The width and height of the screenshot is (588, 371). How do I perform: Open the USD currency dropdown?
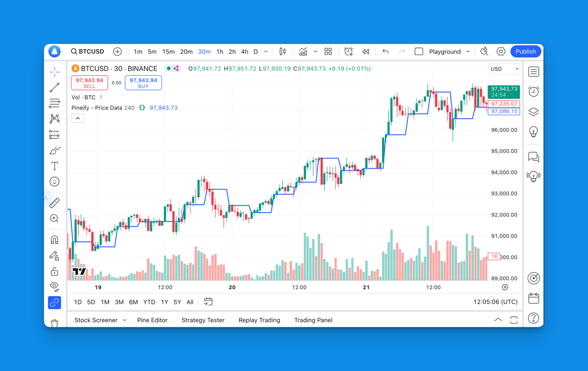point(504,69)
